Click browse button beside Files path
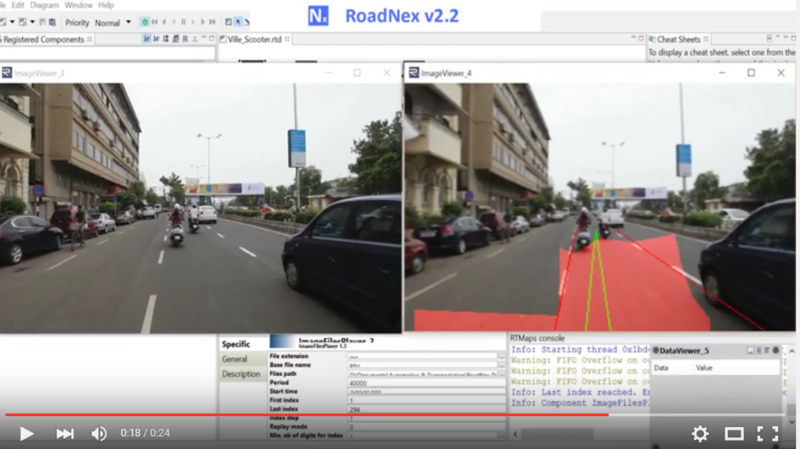This screenshot has width=800, height=449. click(x=502, y=374)
